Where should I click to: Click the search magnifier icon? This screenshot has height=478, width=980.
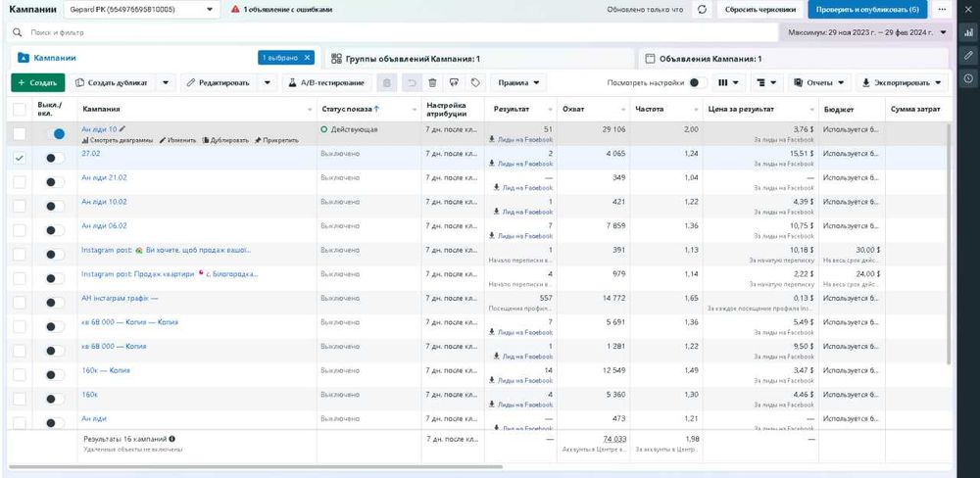18,32
